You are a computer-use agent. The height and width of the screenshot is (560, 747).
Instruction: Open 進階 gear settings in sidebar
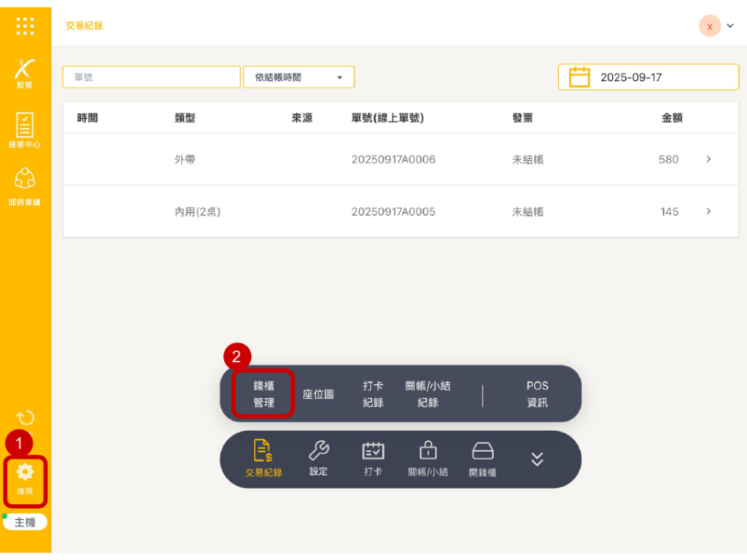pyautogui.click(x=25, y=479)
